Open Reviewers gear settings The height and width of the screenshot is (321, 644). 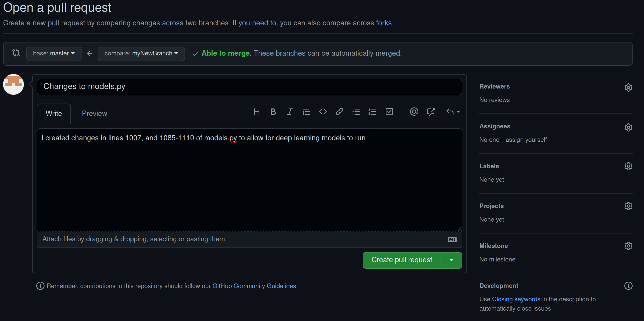[628, 87]
